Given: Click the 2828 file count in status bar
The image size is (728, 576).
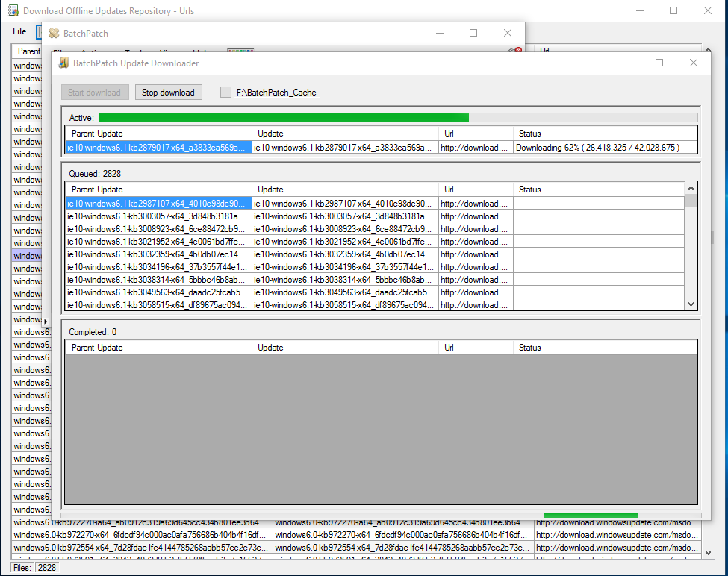Looking at the screenshot, I should point(47,568).
